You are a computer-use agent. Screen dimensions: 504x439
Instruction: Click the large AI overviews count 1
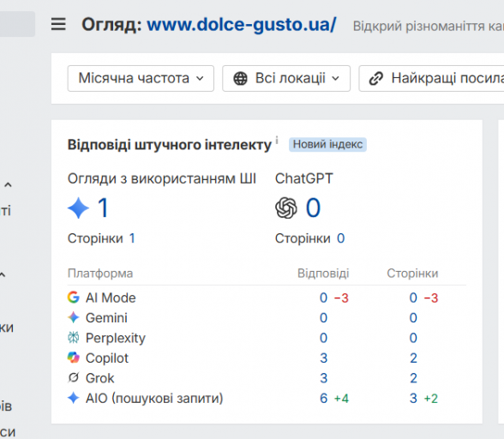point(103,207)
